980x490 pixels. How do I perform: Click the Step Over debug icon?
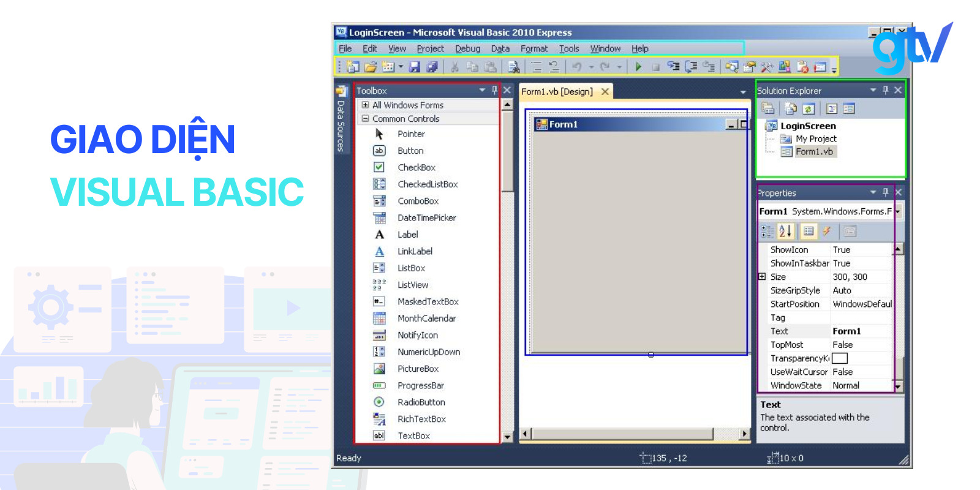(x=692, y=67)
